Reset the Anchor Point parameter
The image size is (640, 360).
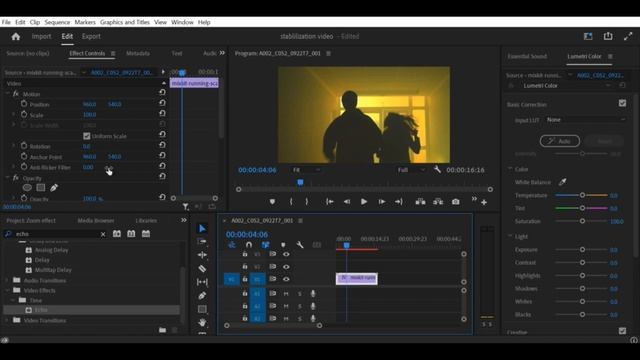[x=162, y=156]
